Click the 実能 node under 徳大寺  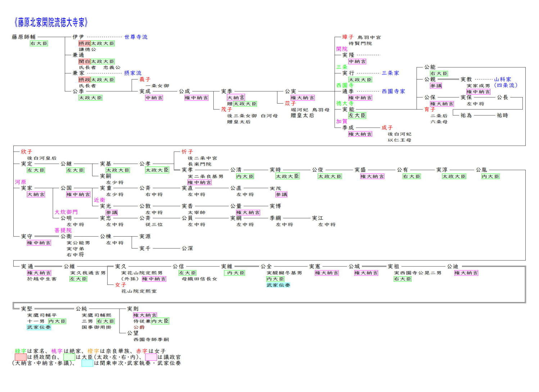[x=348, y=109]
